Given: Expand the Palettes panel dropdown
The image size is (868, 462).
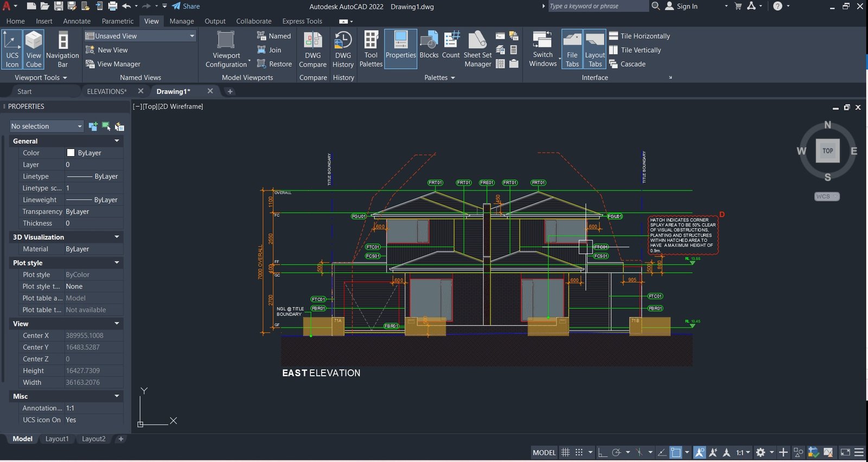Looking at the screenshot, I should pos(439,78).
